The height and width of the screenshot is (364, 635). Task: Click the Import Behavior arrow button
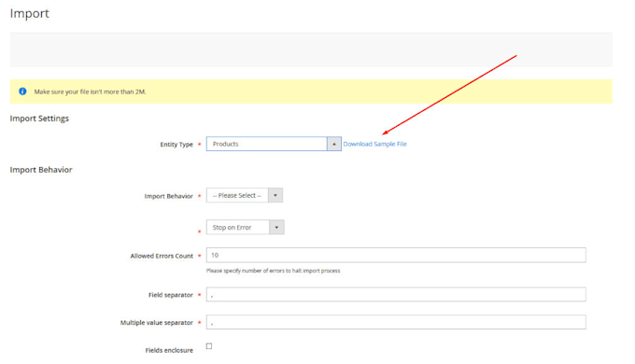(275, 195)
